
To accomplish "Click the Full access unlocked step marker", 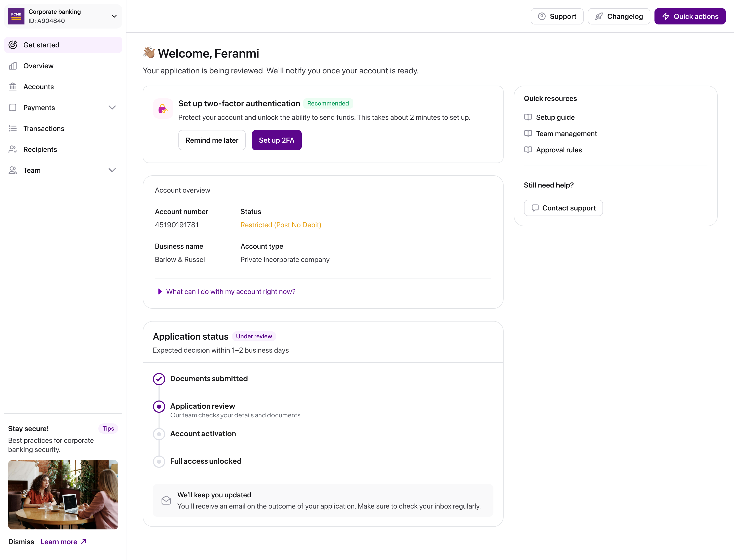I will click(159, 462).
